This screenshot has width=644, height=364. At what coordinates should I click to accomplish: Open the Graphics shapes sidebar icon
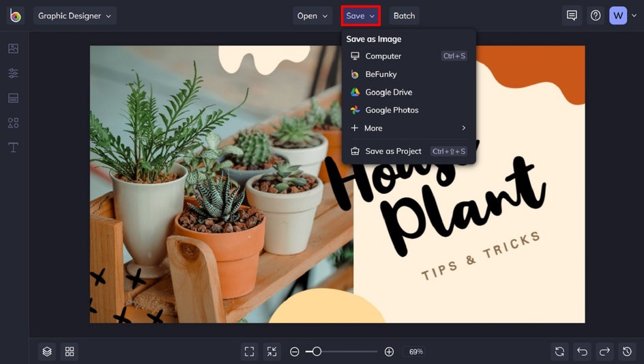point(13,122)
